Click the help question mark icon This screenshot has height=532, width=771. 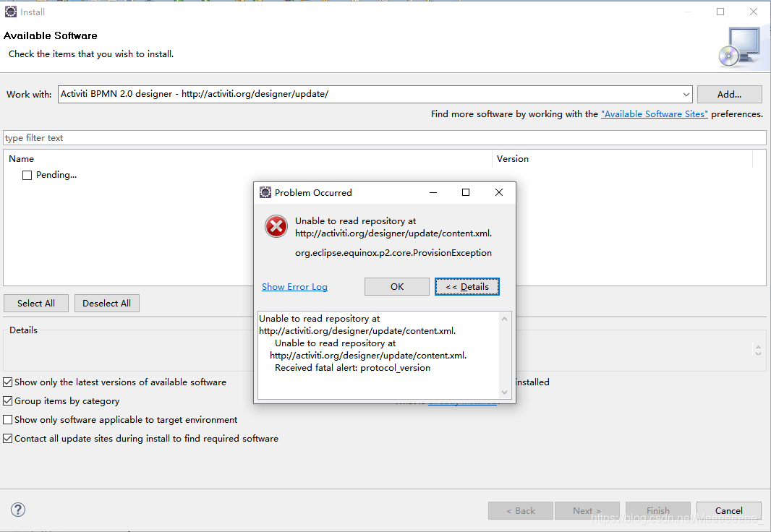(x=17, y=510)
